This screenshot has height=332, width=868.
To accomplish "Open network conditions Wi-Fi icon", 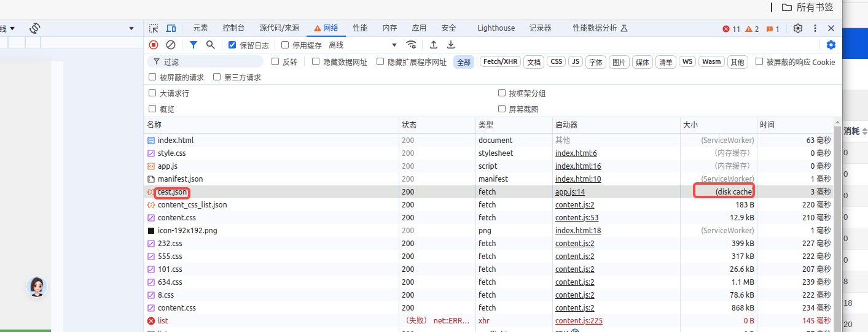I will (x=412, y=45).
